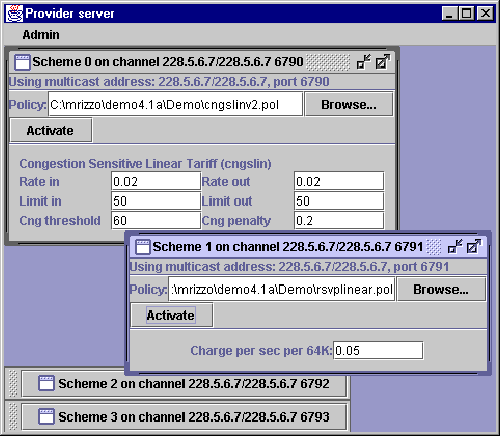The height and width of the screenshot is (436, 500).
Task: Browse for Scheme 0 policy file
Action: tap(349, 105)
